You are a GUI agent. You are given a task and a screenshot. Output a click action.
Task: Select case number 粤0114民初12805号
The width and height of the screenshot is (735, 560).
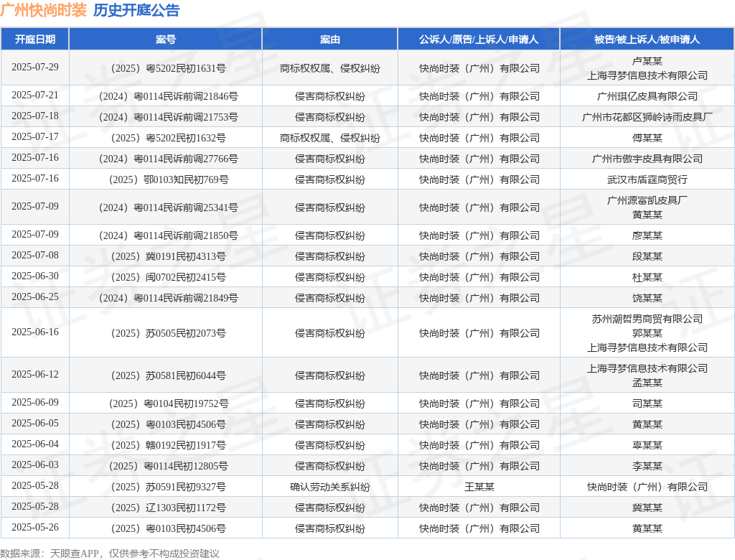click(168, 466)
